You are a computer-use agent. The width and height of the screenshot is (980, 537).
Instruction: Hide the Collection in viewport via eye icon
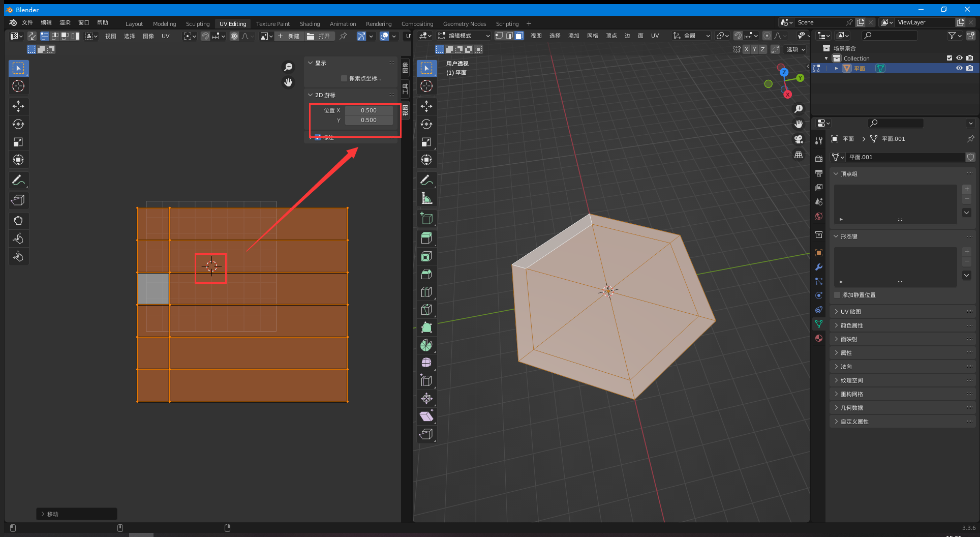[959, 58]
